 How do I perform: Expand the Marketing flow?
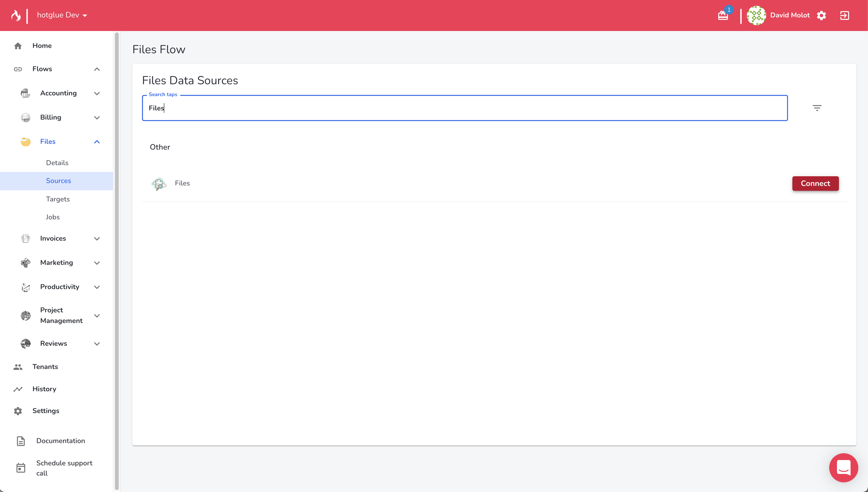click(x=97, y=263)
